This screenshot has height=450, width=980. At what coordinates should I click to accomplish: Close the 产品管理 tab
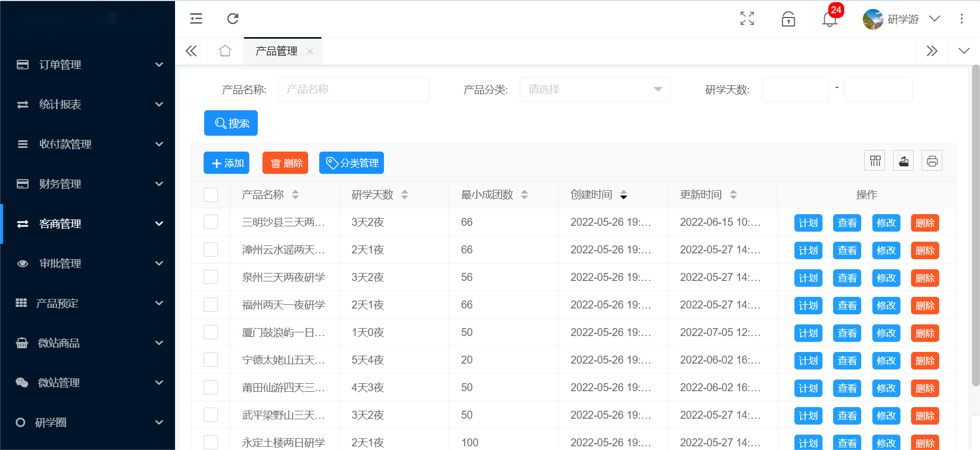coord(310,51)
